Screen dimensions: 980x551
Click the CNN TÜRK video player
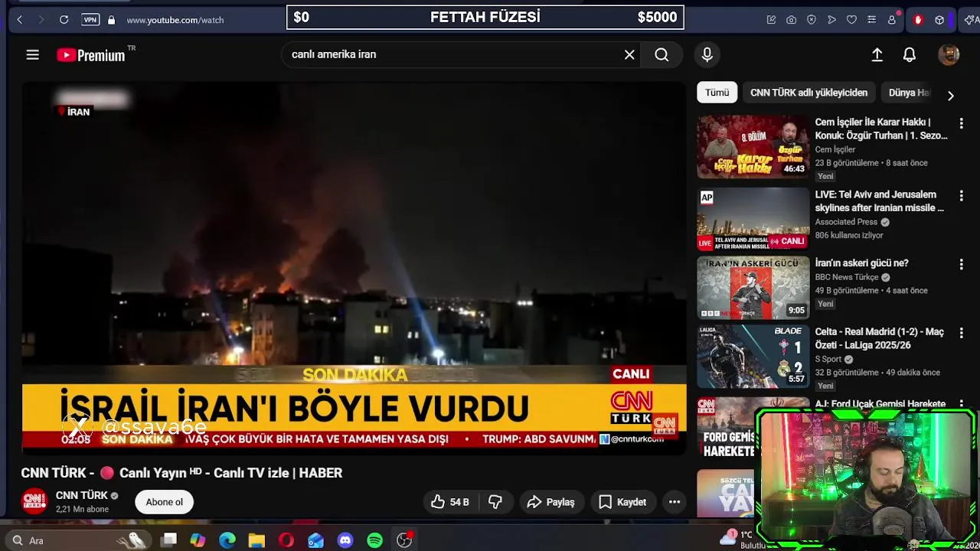coord(354,268)
